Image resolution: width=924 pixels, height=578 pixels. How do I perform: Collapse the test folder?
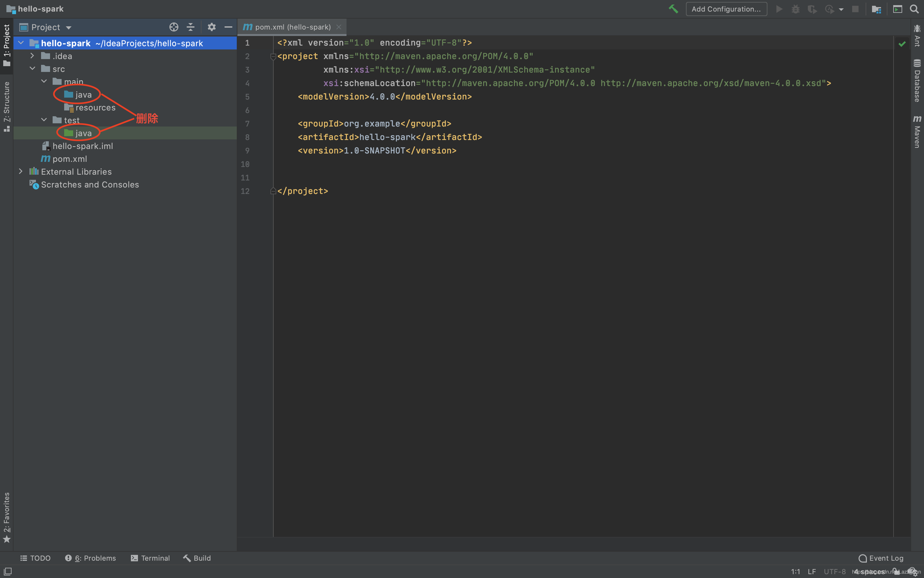[x=44, y=120]
